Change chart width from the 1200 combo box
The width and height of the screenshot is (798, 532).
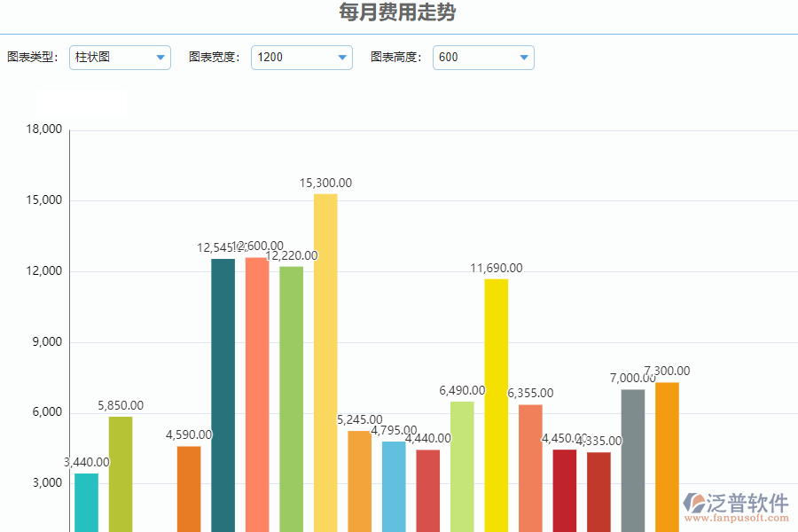[x=293, y=57]
